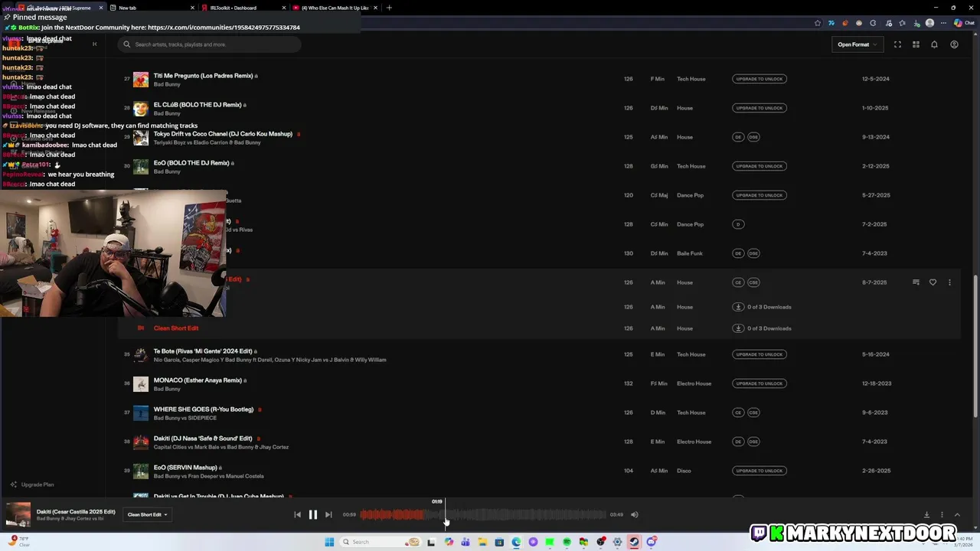The image size is (980, 551).
Task: Switch to Who Else Can Mash It Up tab
Action: (335, 8)
